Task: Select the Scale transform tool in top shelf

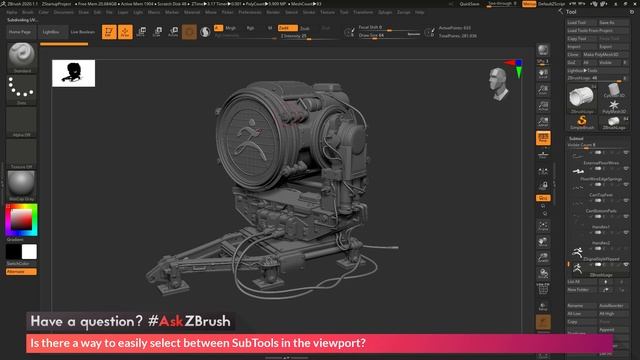Action: point(157,32)
